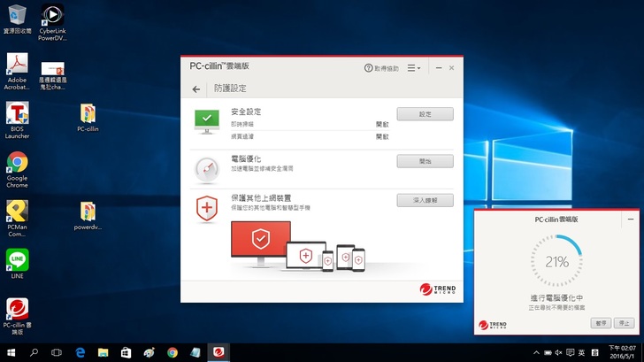Screen dimensions: 644x362
Task: Click the multi-device protection illustration
Action: pos(298,246)
